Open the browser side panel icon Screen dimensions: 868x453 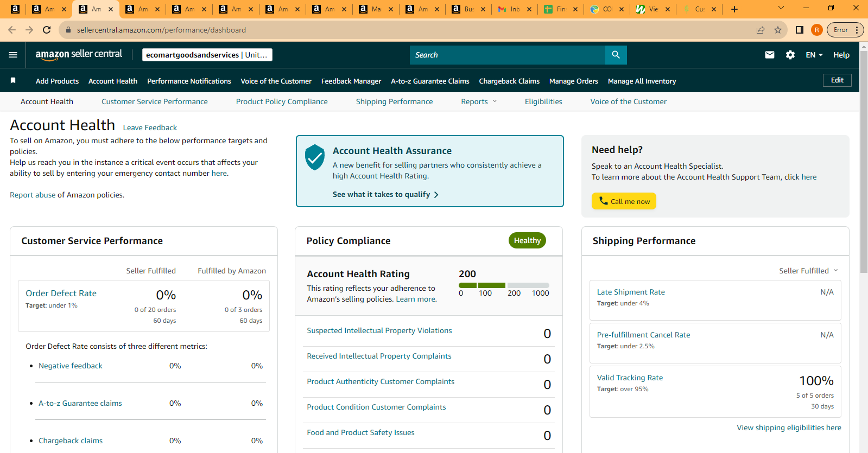(x=799, y=30)
